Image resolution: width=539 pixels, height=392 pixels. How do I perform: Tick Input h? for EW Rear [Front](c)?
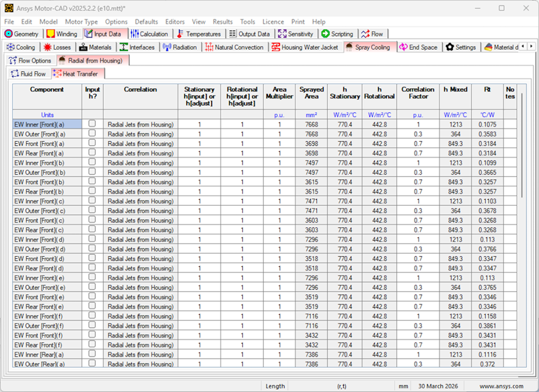click(x=92, y=229)
